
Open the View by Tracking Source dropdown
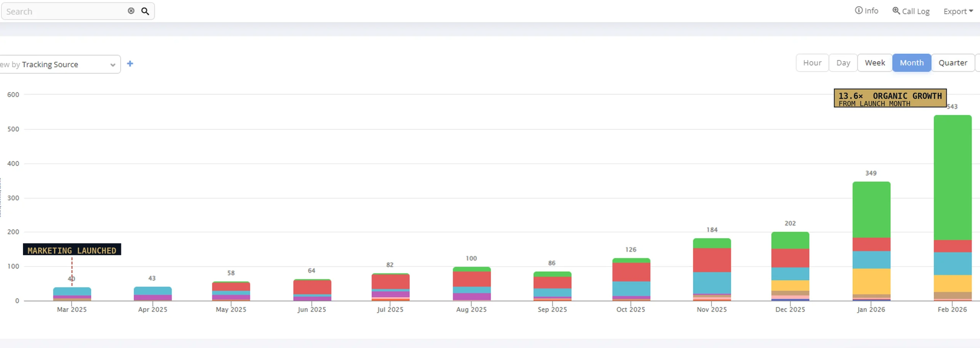[59, 64]
